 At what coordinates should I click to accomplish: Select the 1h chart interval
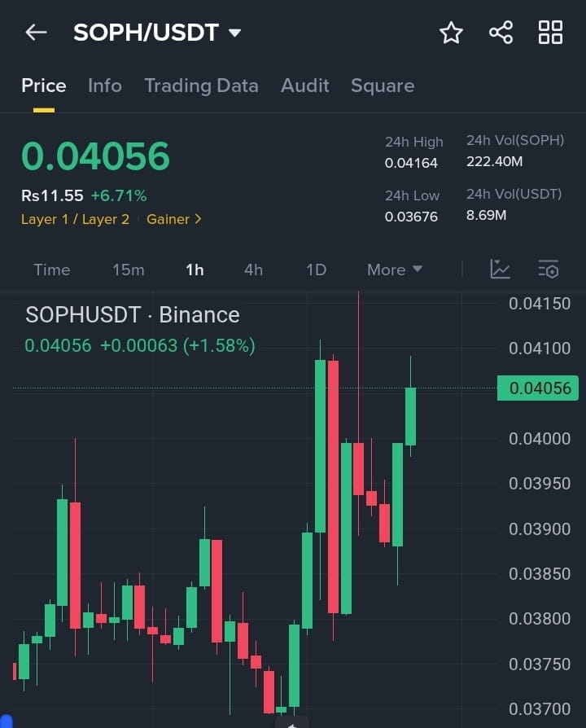(x=195, y=270)
